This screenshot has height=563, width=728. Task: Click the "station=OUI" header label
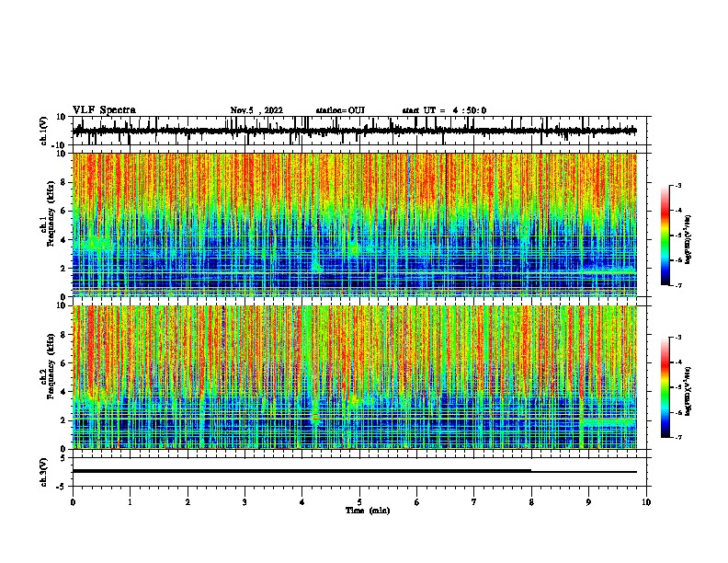click(340, 110)
